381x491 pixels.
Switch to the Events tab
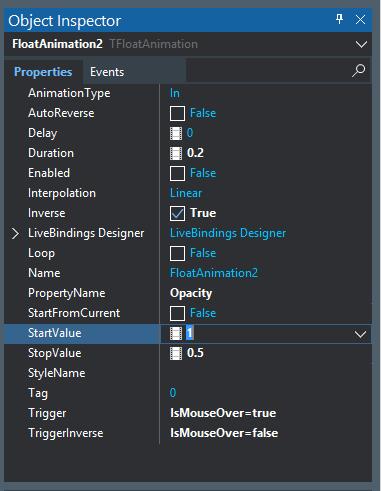(x=107, y=72)
